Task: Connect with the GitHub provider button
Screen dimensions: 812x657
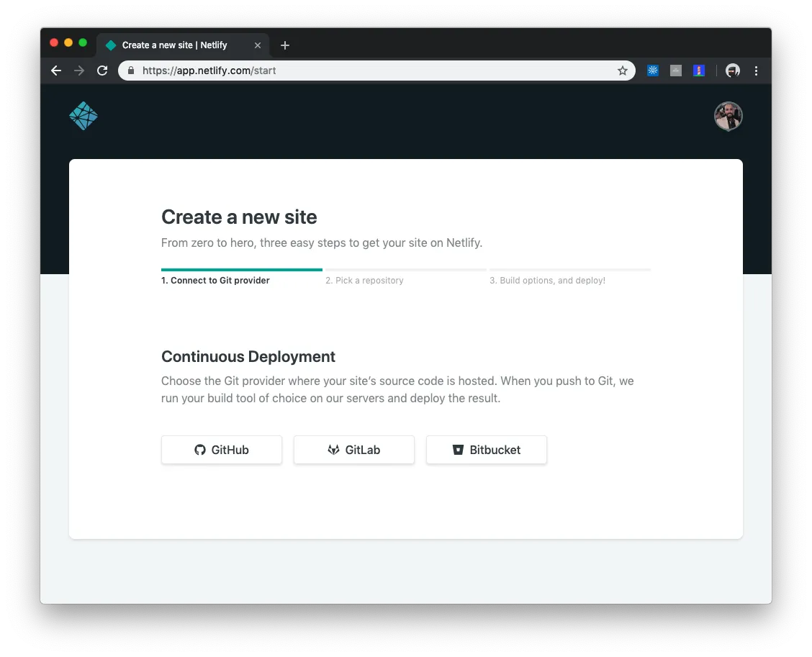Action: tap(222, 450)
